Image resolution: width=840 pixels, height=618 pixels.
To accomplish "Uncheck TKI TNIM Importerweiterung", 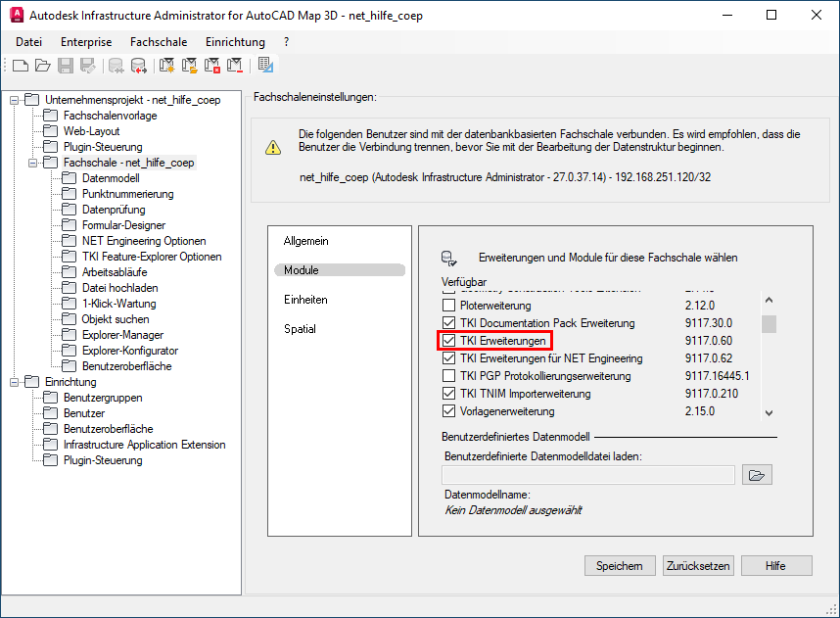I will pyautogui.click(x=449, y=394).
